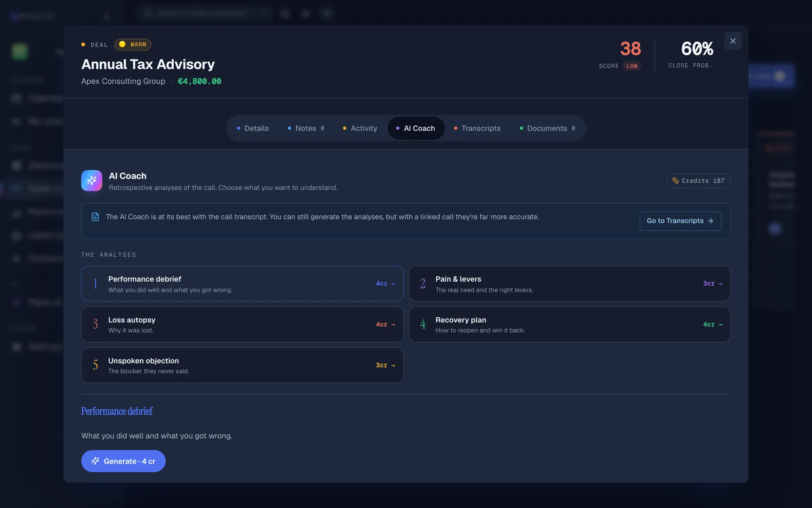
Task: Click the 4cr arrow on Recovery plan
Action: click(713, 325)
